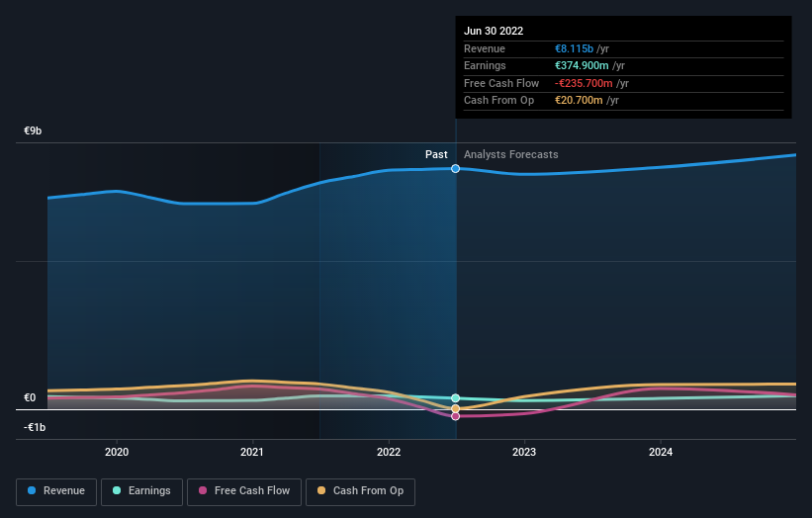Click the 'Cash From Op' row label in tooltip

coord(498,101)
